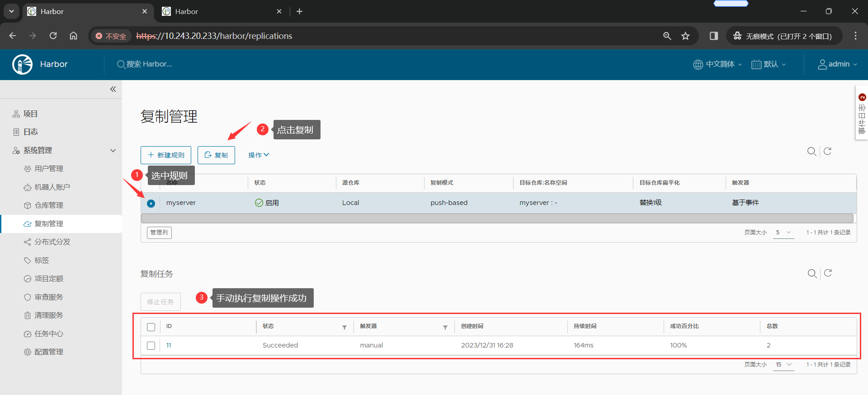The height and width of the screenshot is (395, 868).
Task: Collapse the 系统管理 section chevron
Action: tap(113, 150)
